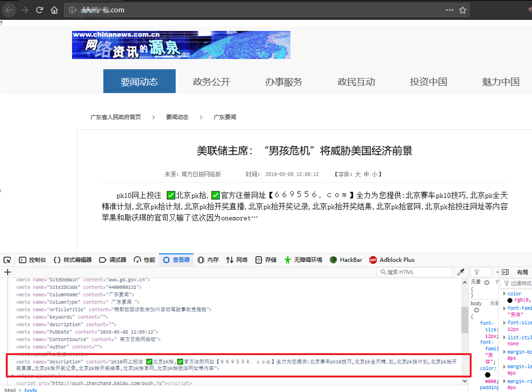Open the 存储 storage panel
532x392 pixels.
pos(266,260)
